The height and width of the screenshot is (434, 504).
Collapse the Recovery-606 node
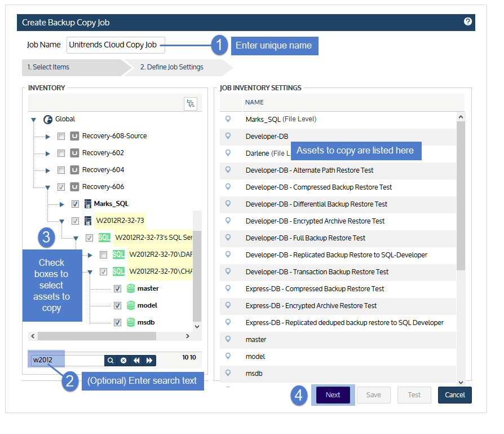(47, 187)
